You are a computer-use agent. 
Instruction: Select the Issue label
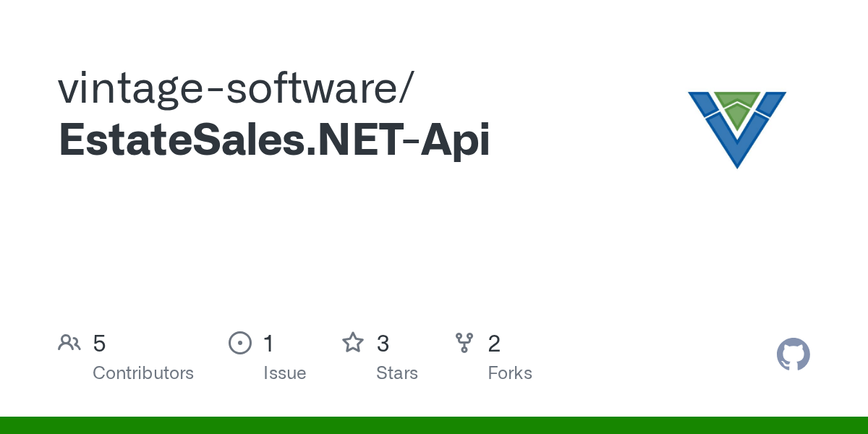pyautogui.click(x=285, y=373)
